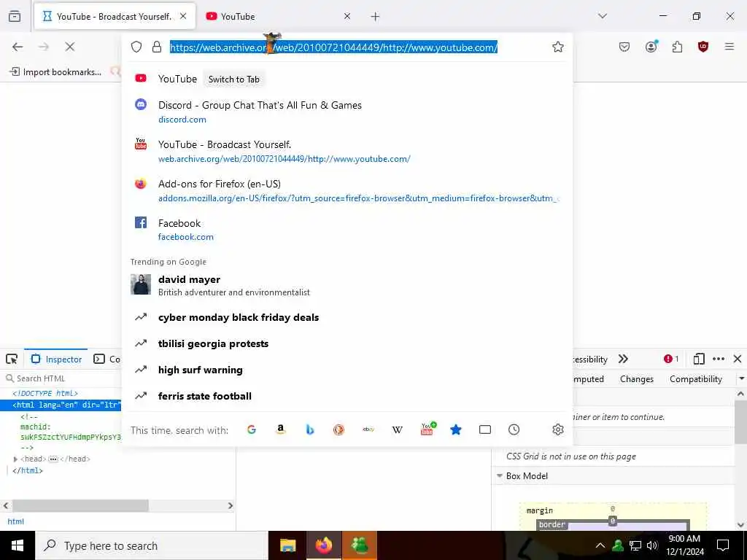Open the Inspector devtools tab
747x560 pixels.
click(56, 359)
